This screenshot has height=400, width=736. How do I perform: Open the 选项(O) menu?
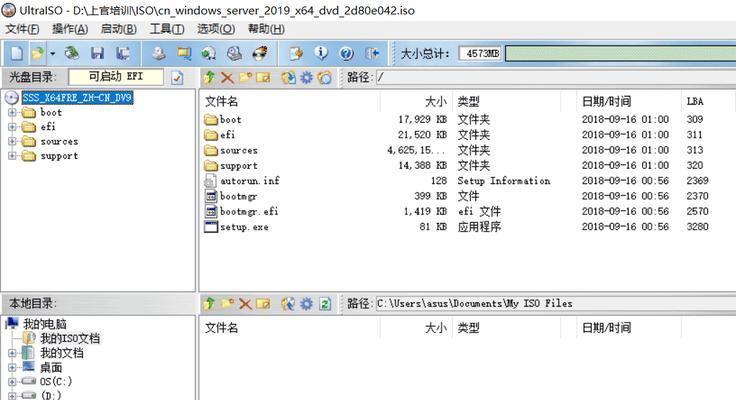216,29
